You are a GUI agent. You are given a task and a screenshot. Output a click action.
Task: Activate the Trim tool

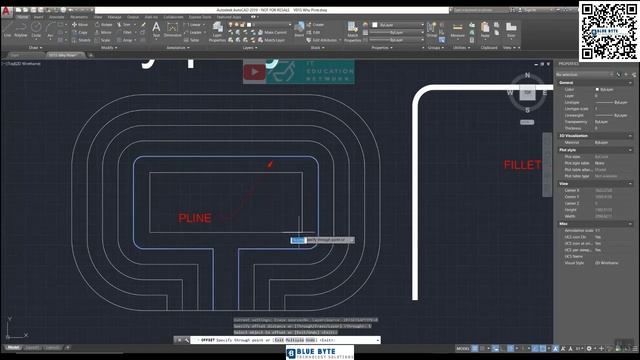124,25
